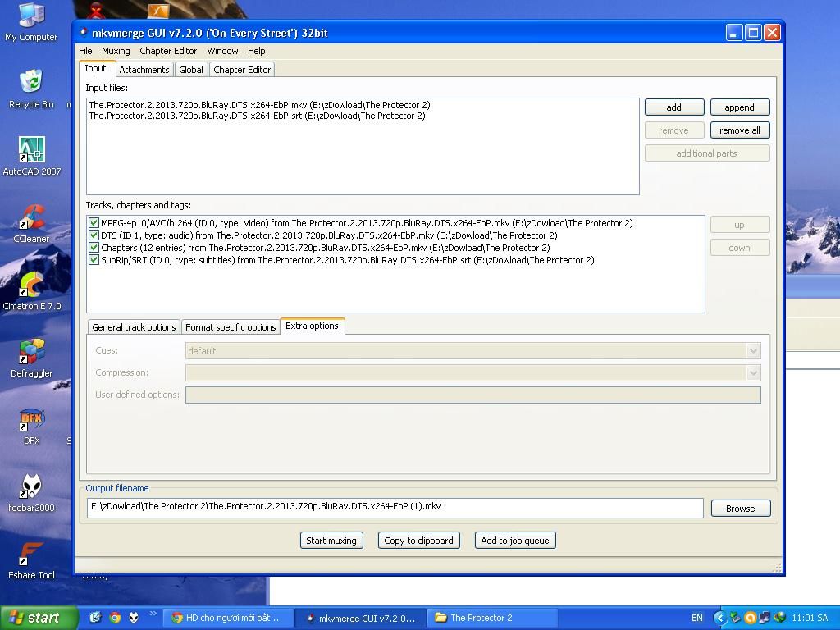
Task: Open the Compression dropdown
Action: (x=753, y=373)
